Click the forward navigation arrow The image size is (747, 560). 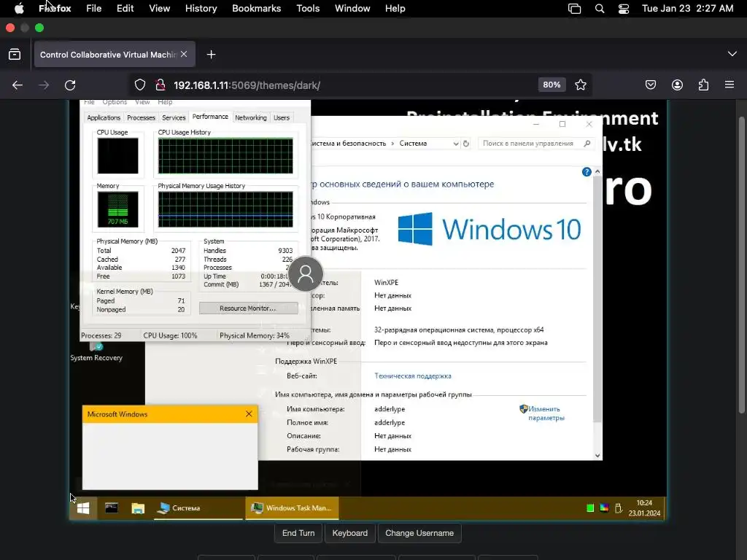pyautogui.click(x=44, y=85)
